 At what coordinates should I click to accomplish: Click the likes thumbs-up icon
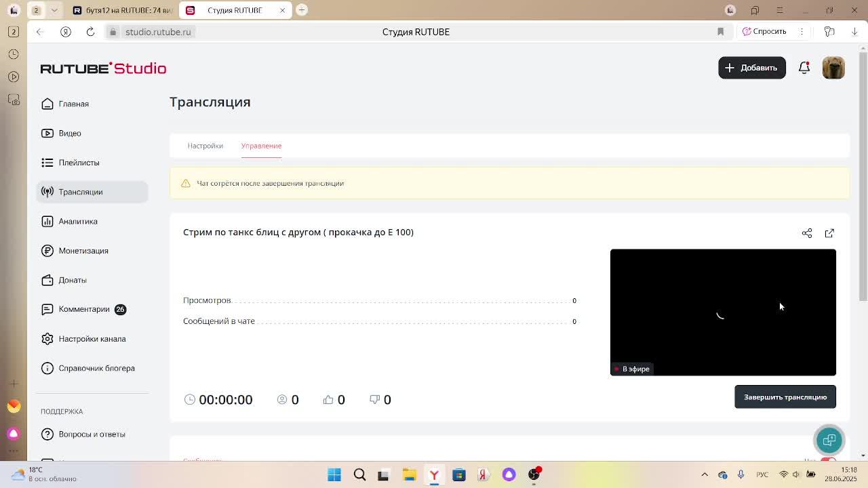tap(328, 400)
